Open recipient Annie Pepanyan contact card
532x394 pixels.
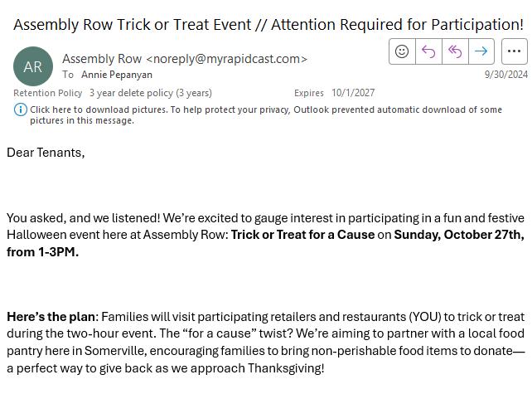pos(117,75)
